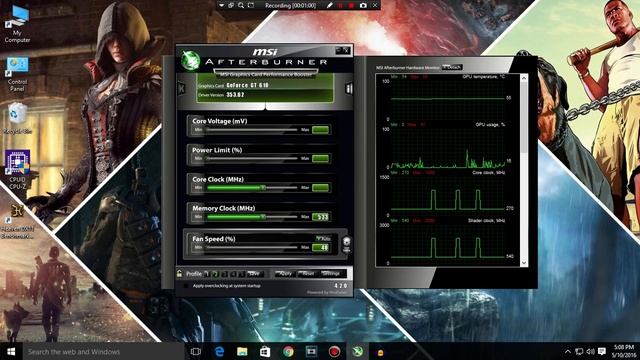The image size is (640, 360).
Task: Click the recorder zoom magnifier icon
Action: 241,5
